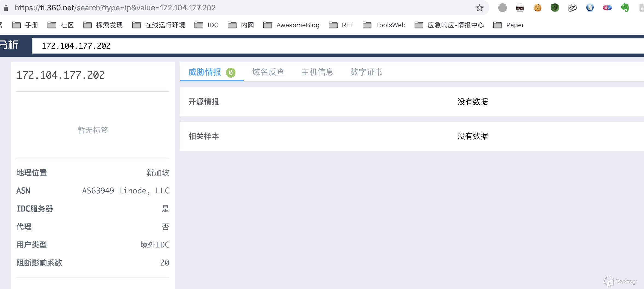644x289 pixels.
Task: Open the 内网 bookmarks folder
Action: (241, 25)
